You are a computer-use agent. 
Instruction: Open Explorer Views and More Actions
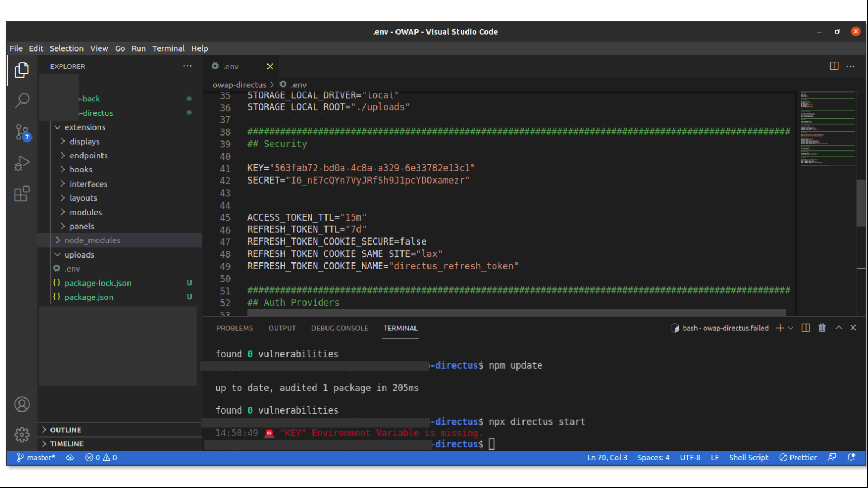(188, 66)
